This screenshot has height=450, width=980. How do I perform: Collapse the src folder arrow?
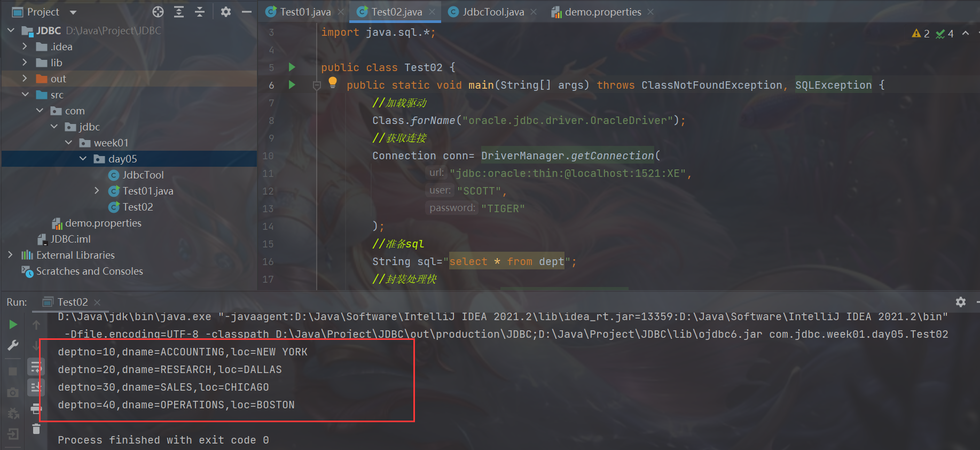click(x=25, y=95)
